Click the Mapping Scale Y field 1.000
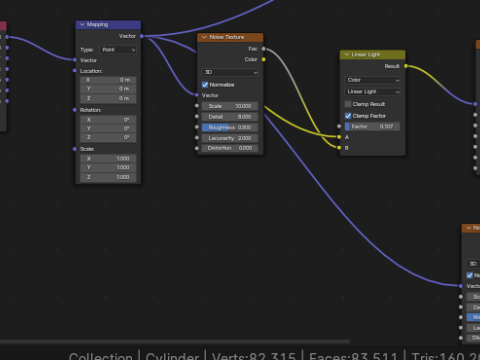 (108, 167)
